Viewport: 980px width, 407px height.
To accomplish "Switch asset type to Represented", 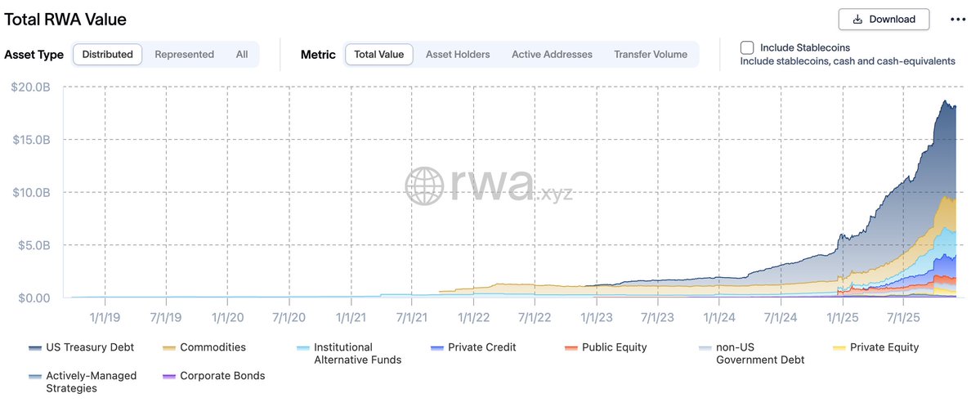I will pos(184,55).
